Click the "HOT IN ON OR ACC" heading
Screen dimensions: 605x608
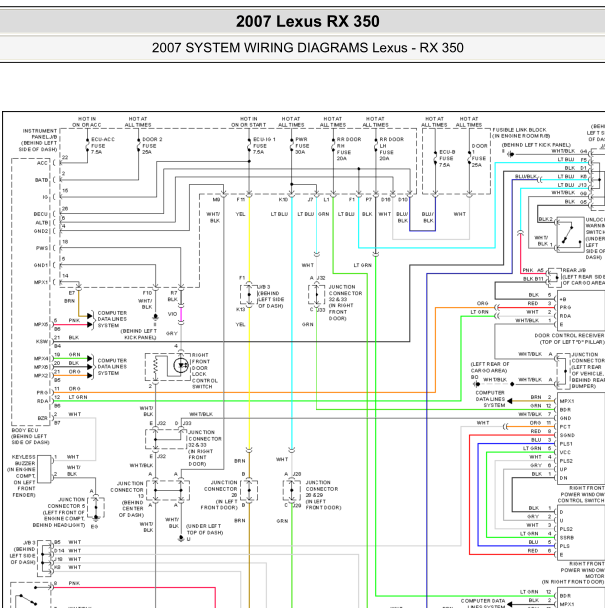tap(86, 122)
